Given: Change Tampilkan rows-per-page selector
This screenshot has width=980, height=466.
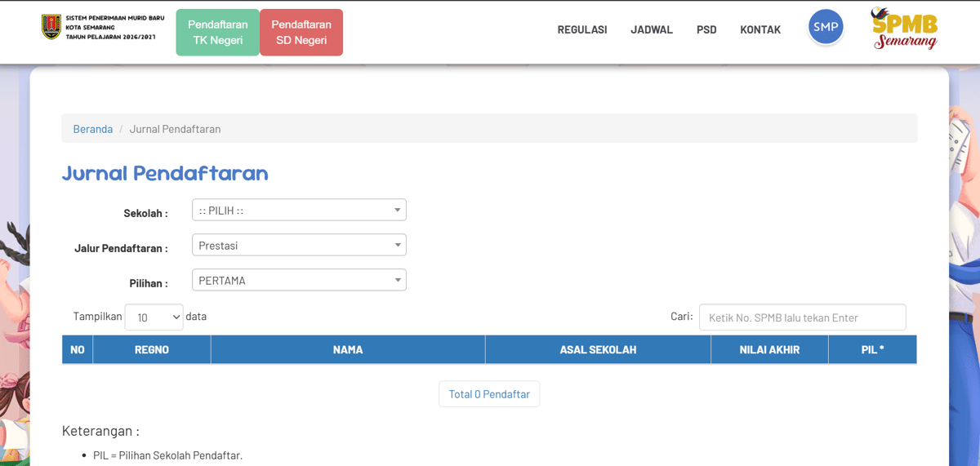Looking at the screenshot, I should click(154, 317).
